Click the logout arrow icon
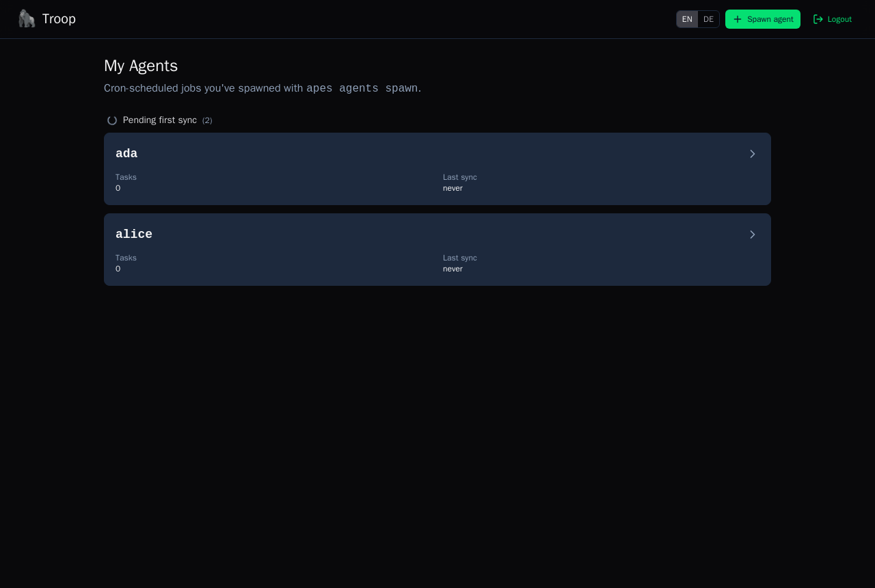This screenshot has height=588, width=875. click(x=818, y=19)
